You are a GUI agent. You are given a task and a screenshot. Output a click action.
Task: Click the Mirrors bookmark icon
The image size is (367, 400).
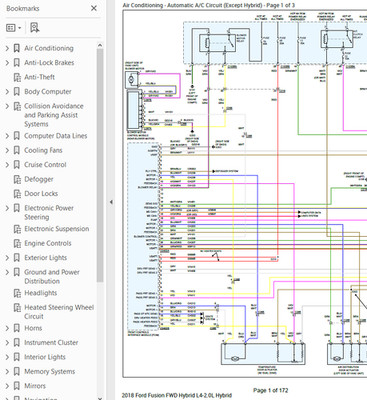coord(17,386)
